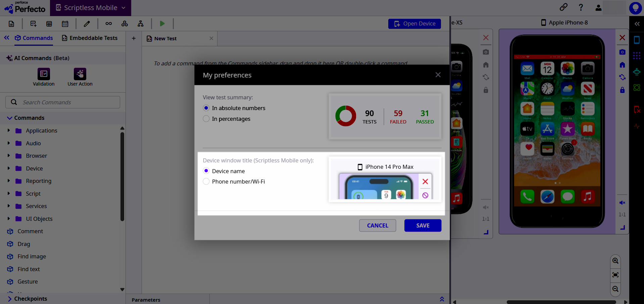Screen dimensions: 644x304
Task: Select Phone number/Wi-Fi radio option
Action: pyautogui.click(x=206, y=182)
